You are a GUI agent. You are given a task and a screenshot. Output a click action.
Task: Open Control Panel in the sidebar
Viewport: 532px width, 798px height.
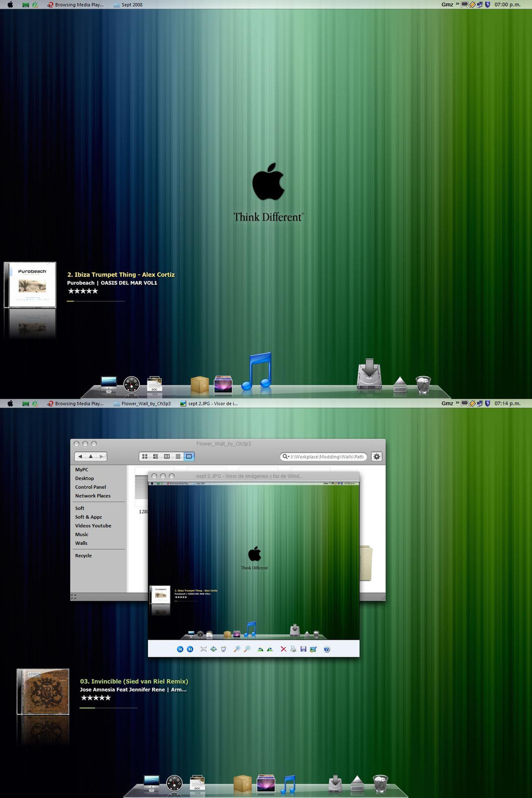90,487
